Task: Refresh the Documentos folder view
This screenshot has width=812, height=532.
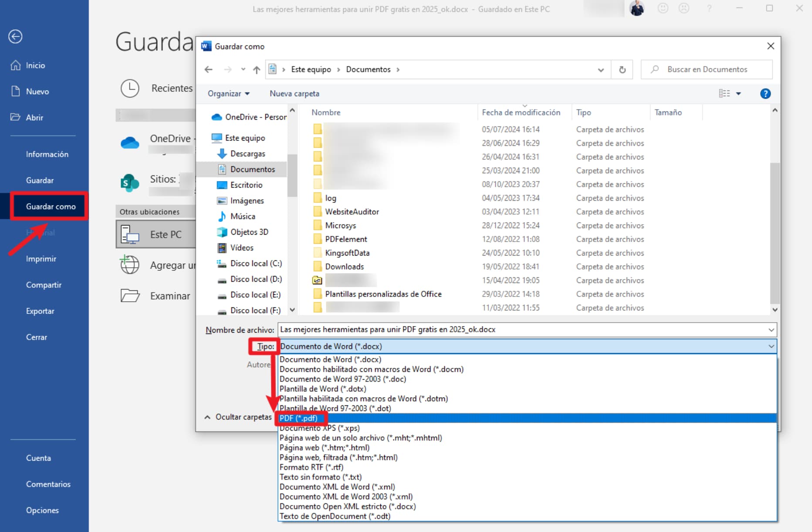Action: coord(623,70)
